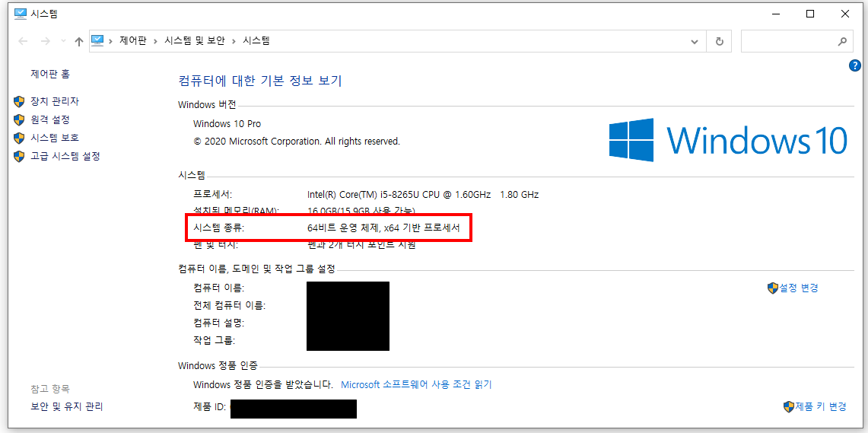Viewport: 868px width, 433px height.
Task: Refresh the page with the refresh button
Action: click(719, 41)
